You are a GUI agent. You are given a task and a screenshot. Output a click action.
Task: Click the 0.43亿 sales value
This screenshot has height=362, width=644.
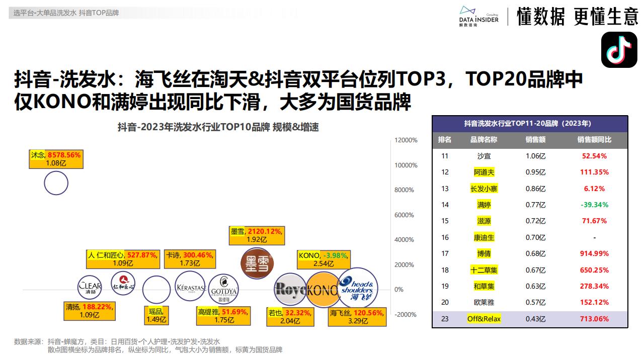tap(536, 319)
